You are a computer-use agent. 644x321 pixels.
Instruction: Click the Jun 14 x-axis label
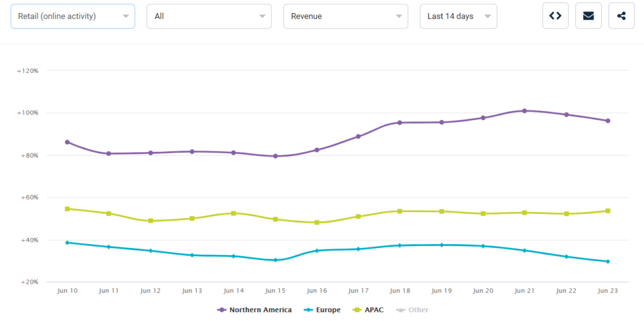(x=234, y=291)
